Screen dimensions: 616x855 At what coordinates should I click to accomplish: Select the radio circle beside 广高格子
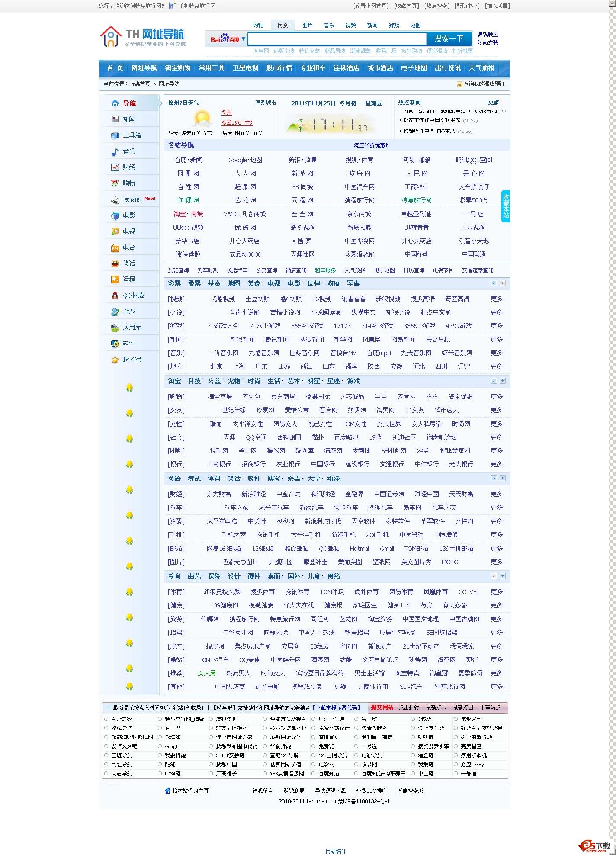(211, 773)
